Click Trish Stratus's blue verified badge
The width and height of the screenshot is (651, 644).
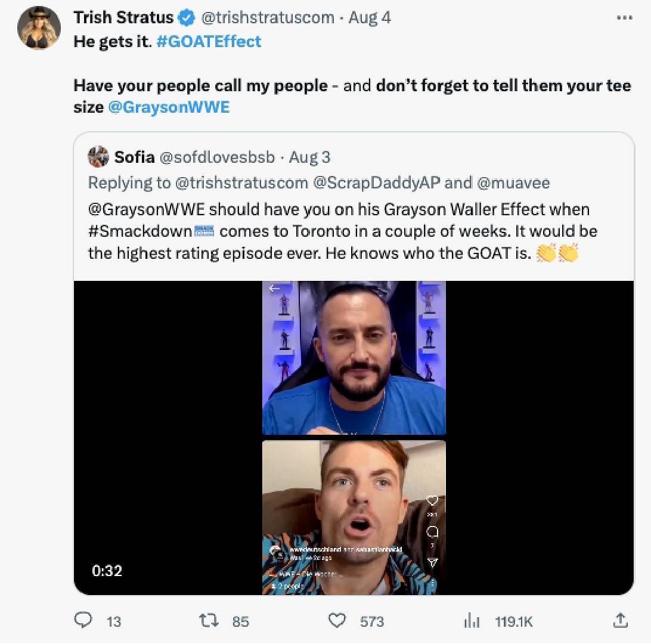click(187, 18)
